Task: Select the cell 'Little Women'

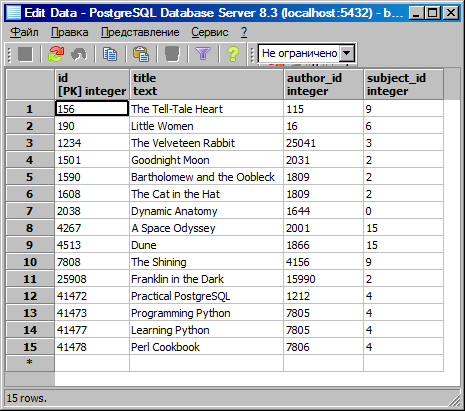Action: click(x=207, y=126)
